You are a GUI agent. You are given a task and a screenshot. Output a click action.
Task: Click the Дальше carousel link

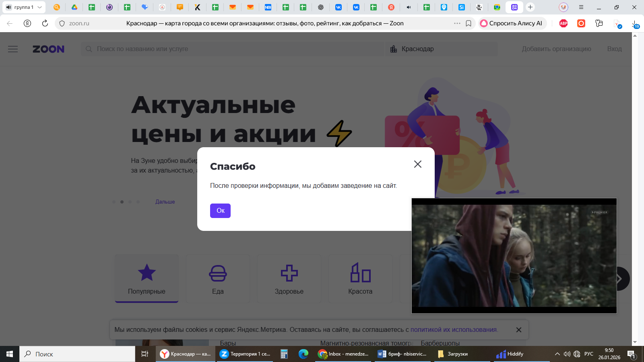pyautogui.click(x=165, y=202)
